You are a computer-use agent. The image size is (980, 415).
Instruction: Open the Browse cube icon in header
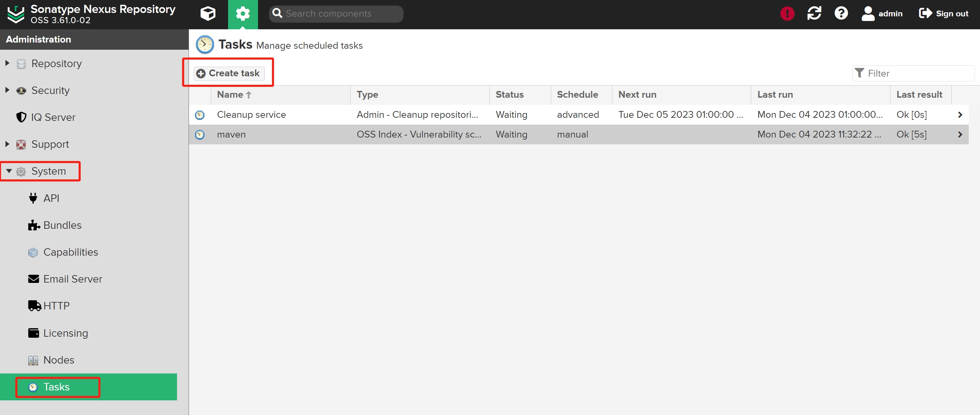click(x=208, y=14)
